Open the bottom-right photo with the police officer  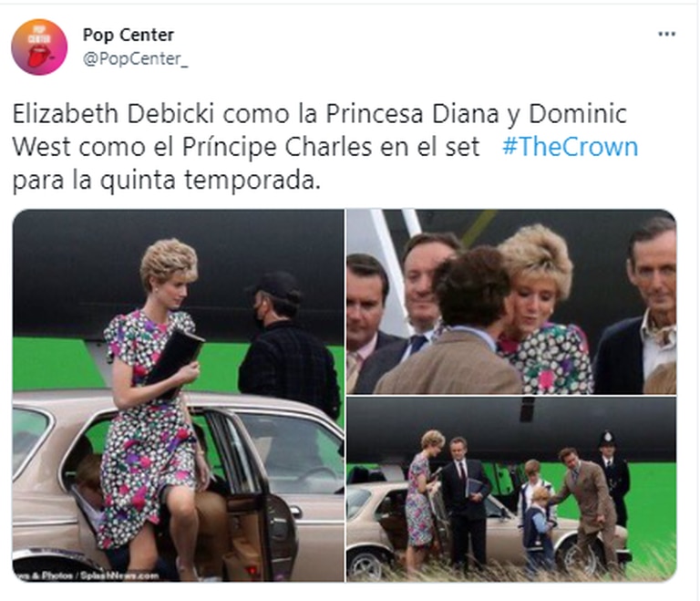[511, 490]
